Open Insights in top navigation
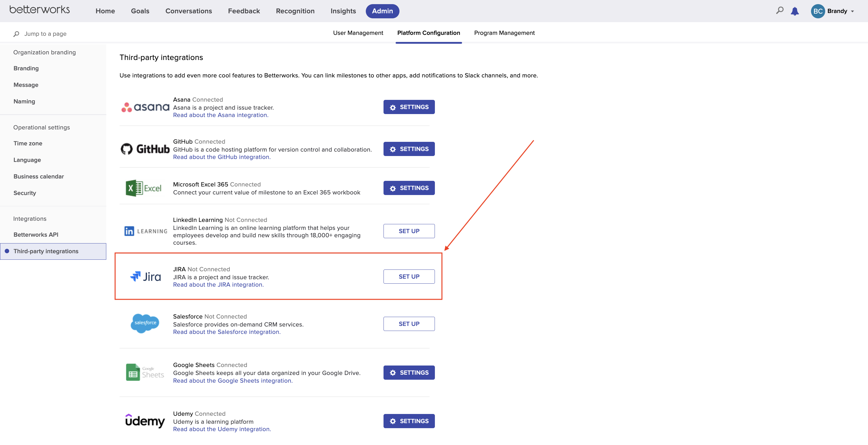This screenshot has height=445, width=868. (343, 11)
